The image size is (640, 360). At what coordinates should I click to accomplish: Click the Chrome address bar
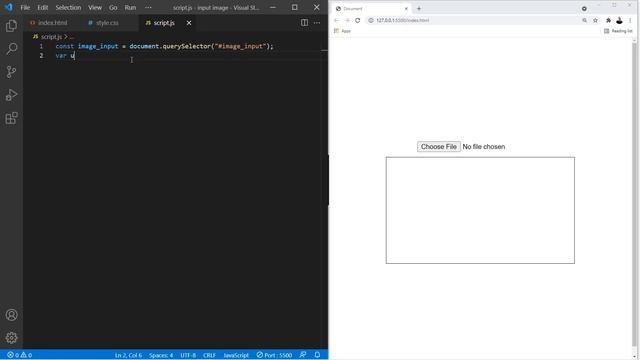[473, 20]
